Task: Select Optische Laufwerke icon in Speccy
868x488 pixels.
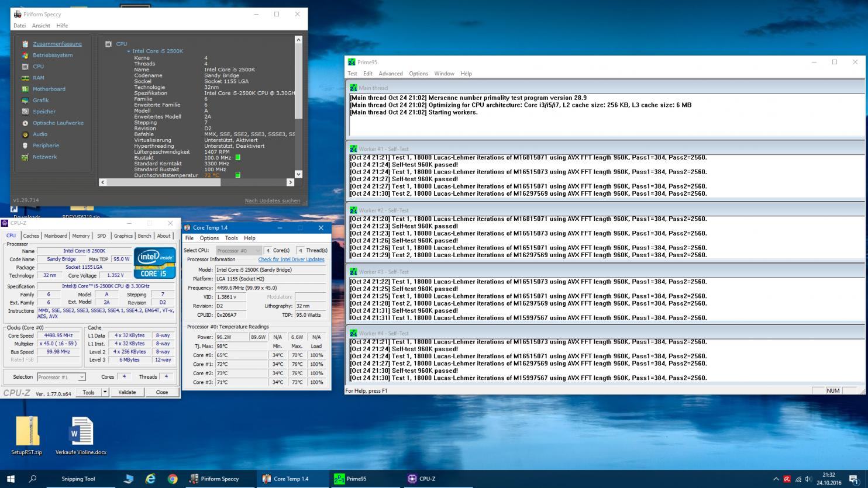Action: tap(25, 123)
